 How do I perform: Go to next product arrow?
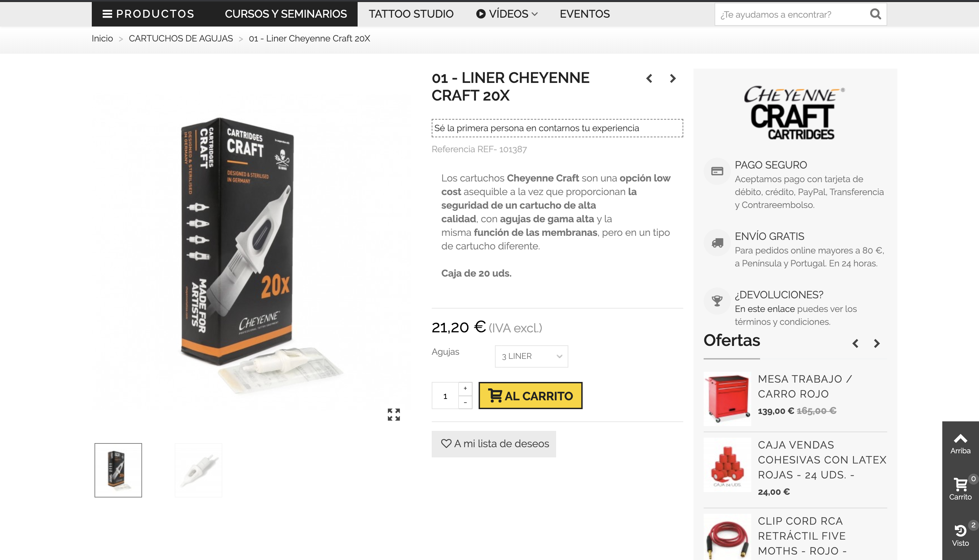(672, 78)
